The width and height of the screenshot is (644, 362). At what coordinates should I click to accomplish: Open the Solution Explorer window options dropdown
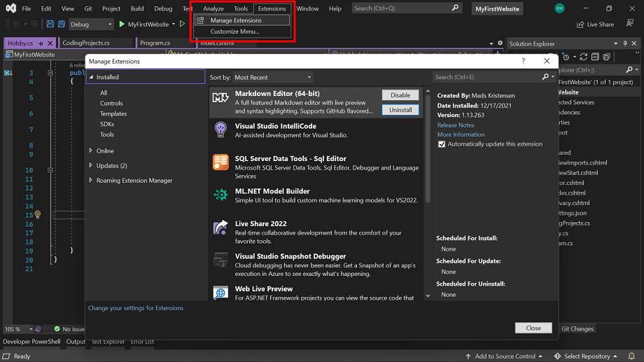pyautogui.click(x=615, y=43)
